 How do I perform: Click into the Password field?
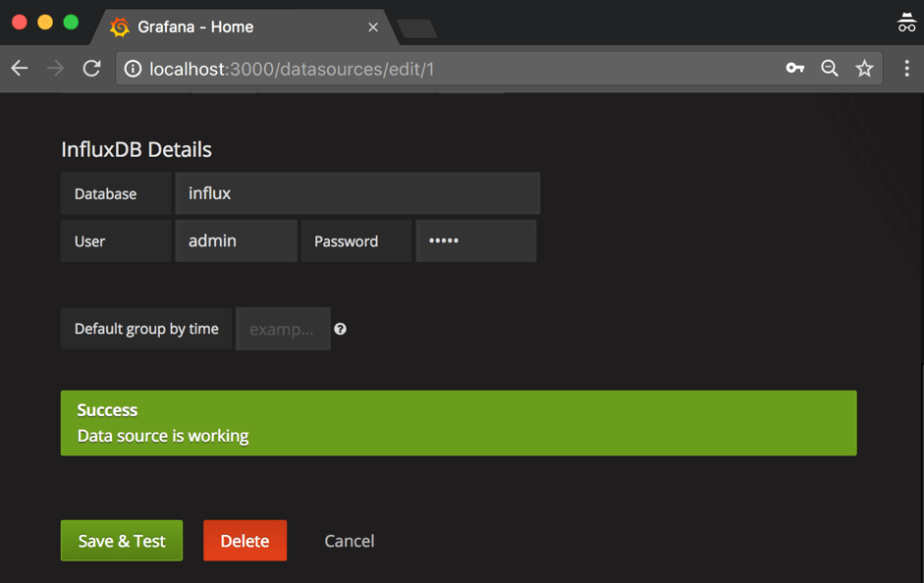coord(476,240)
